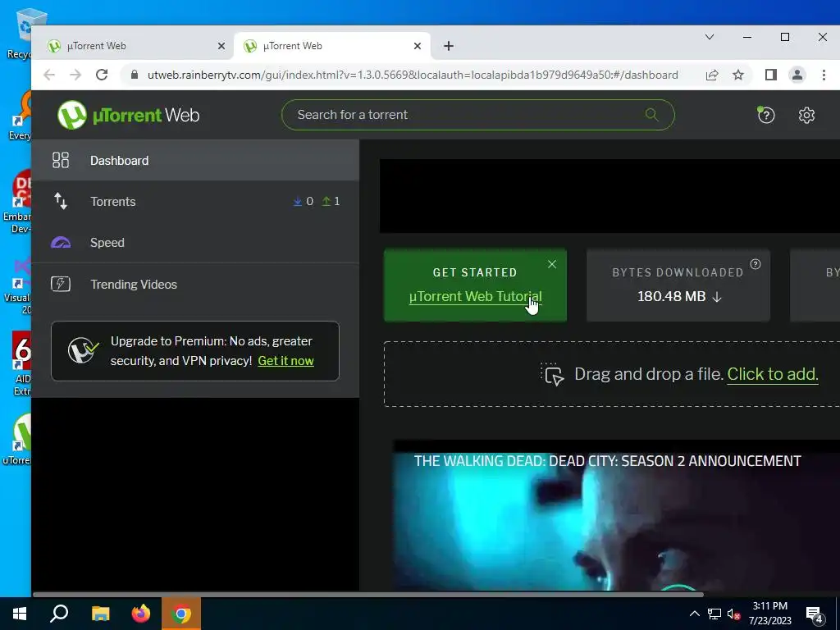Click the Bytes Downloaded card
This screenshot has width=840, height=630.
pyautogui.click(x=678, y=285)
